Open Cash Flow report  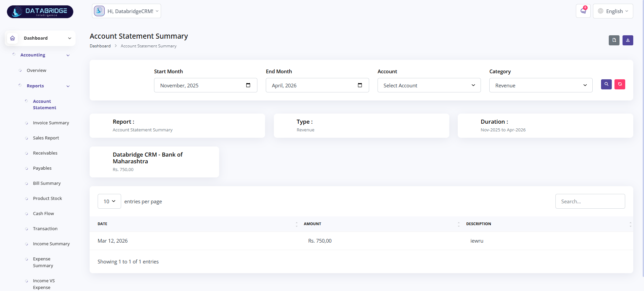[x=44, y=213]
